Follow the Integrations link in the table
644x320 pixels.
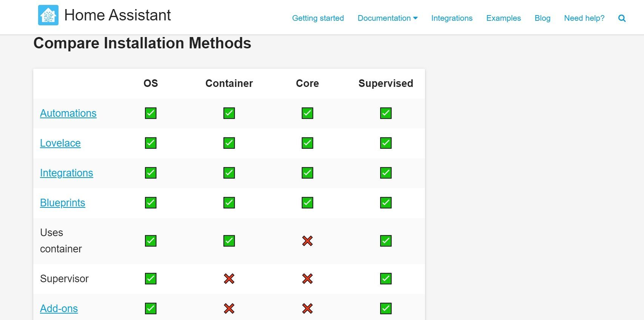click(x=66, y=173)
